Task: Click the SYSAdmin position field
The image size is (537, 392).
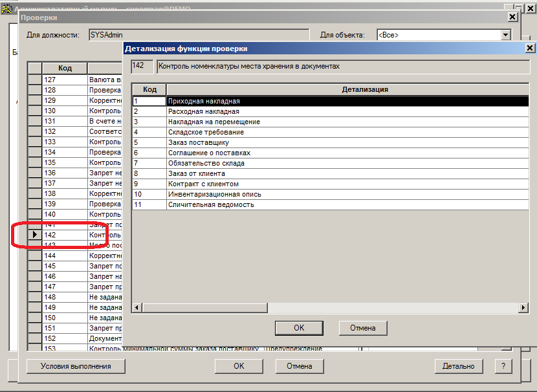Action: (x=199, y=35)
